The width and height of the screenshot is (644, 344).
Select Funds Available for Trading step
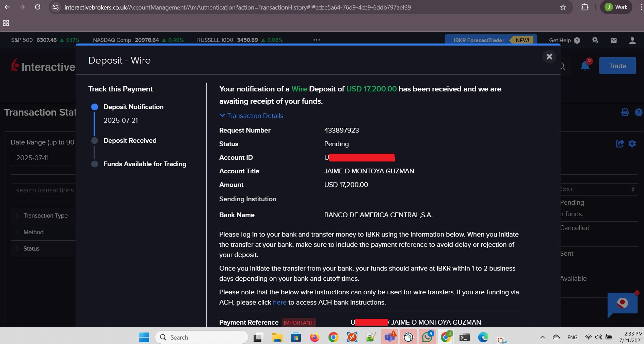point(145,164)
